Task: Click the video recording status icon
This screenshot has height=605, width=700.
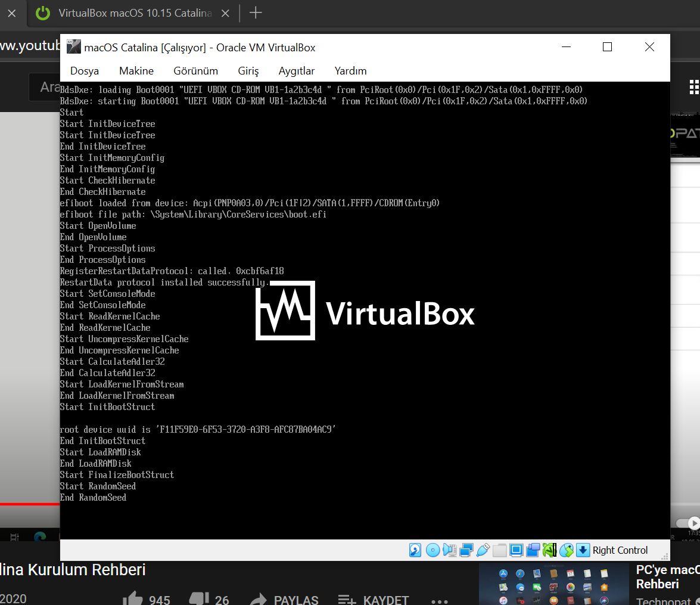Action: (x=533, y=550)
